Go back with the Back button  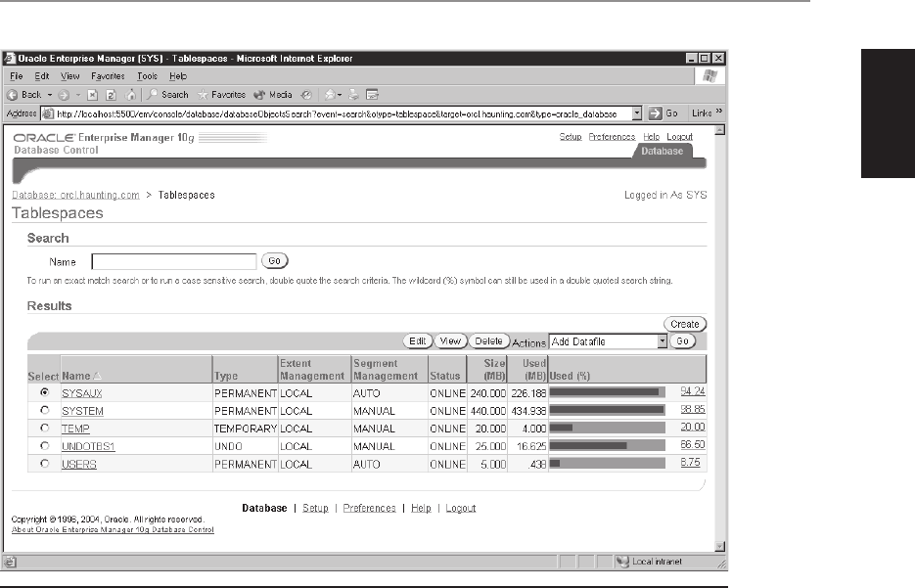pos(23,95)
